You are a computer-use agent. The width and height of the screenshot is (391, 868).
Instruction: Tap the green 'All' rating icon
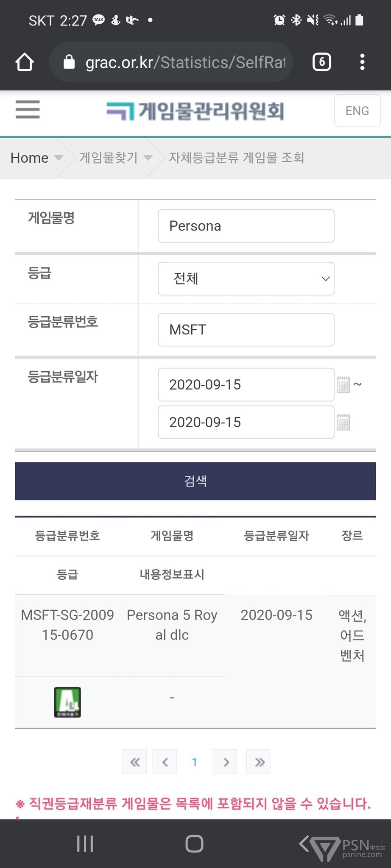point(67,702)
